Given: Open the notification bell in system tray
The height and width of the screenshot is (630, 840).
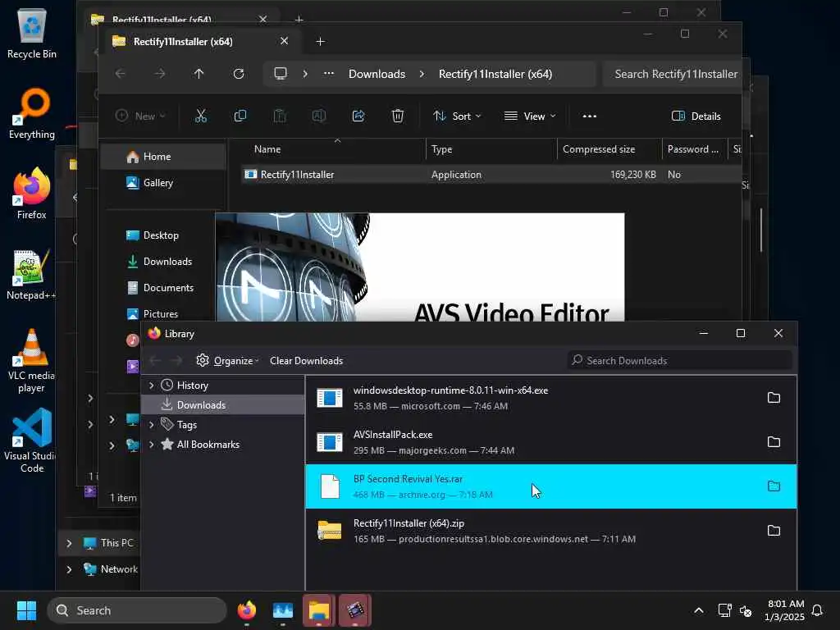Looking at the screenshot, I should pos(817,610).
